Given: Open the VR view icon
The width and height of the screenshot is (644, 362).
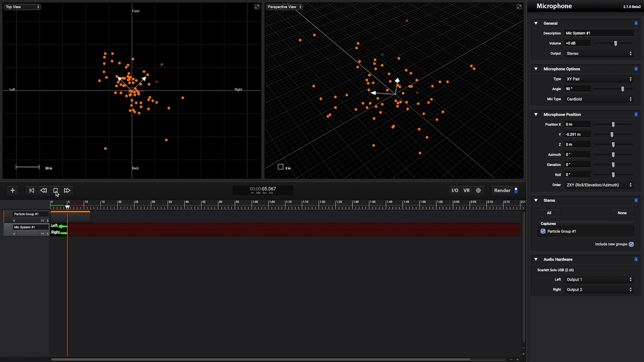Looking at the screenshot, I should click(x=467, y=190).
